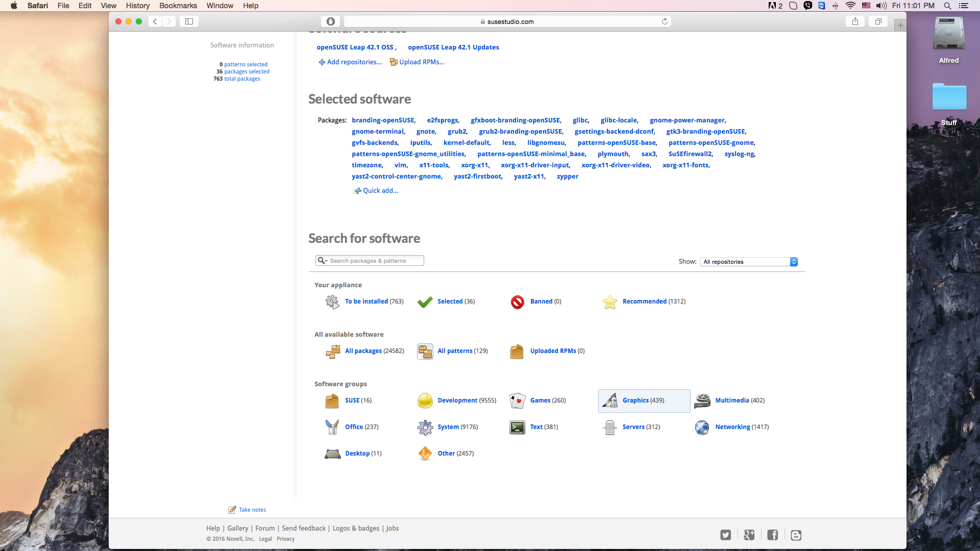Open the Bookmarks menu
Image resolution: width=980 pixels, height=551 pixels.
(178, 6)
